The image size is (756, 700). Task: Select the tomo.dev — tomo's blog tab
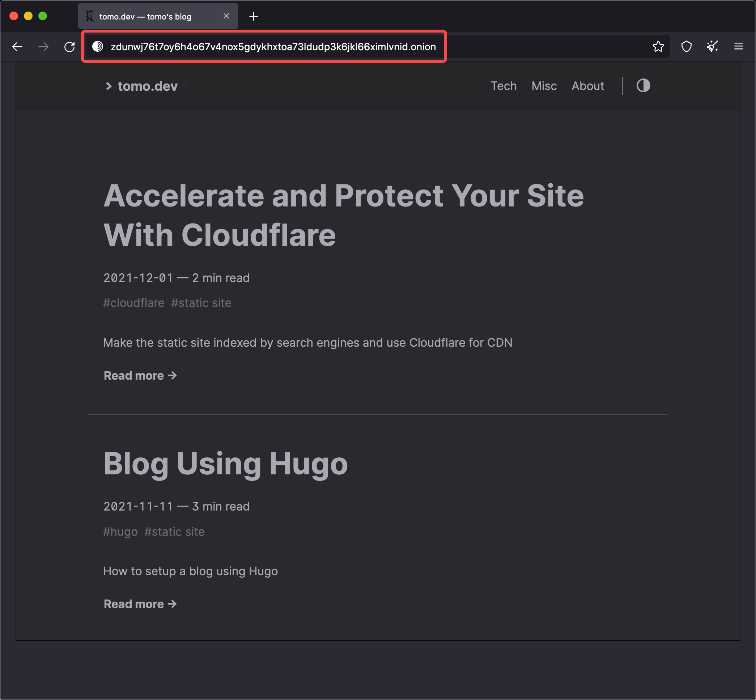click(145, 17)
